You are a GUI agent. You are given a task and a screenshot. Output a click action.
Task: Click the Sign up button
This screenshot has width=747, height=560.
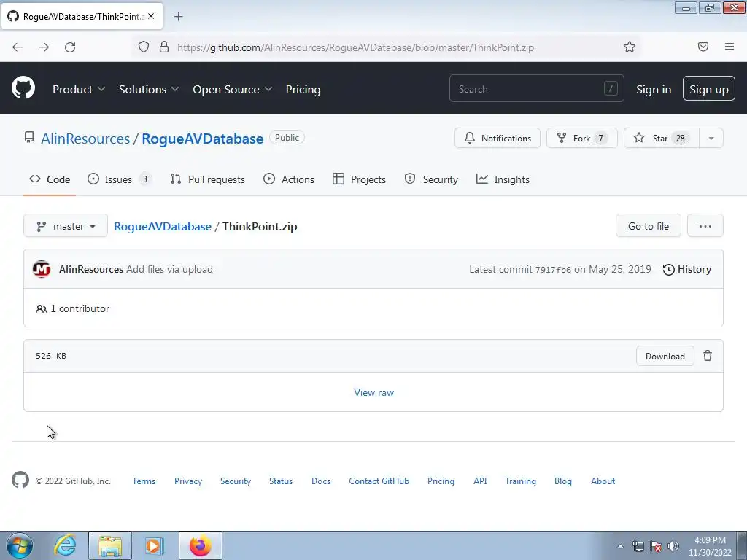(709, 89)
